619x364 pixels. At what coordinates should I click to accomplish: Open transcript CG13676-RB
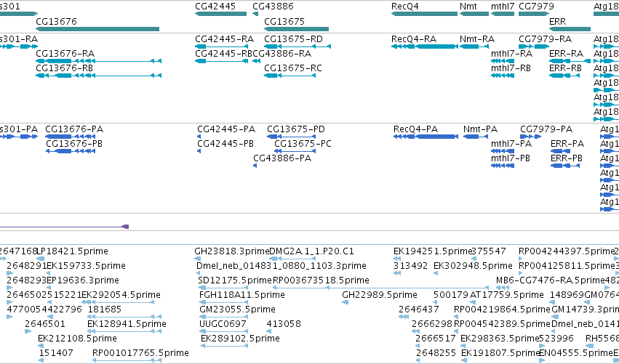click(64, 68)
